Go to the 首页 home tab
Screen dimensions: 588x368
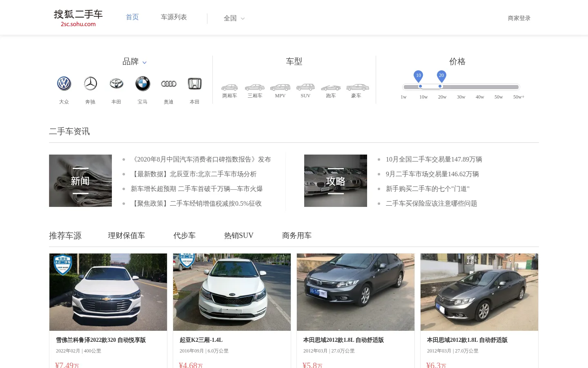(132, 17)
